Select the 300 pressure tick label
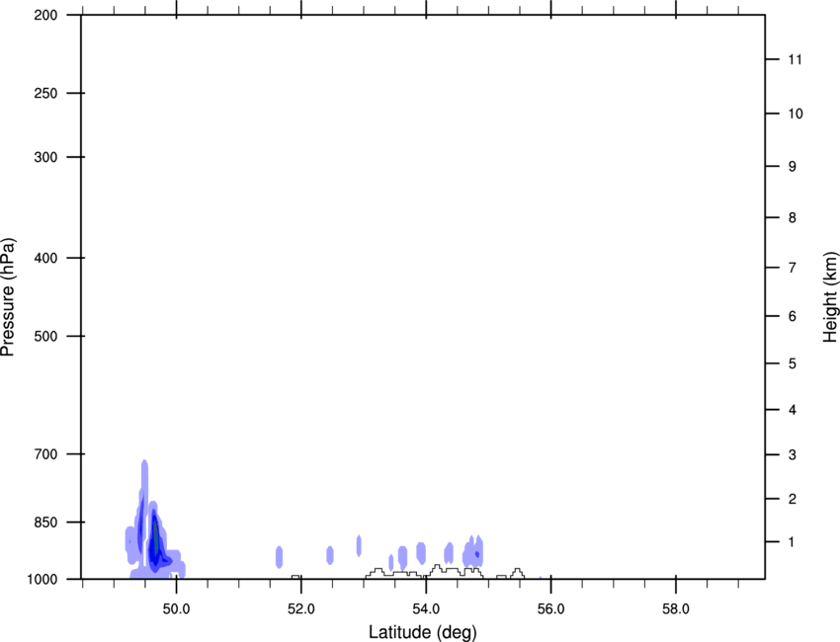The height and width of the screenshot is (642, 840). click(45, 157)
